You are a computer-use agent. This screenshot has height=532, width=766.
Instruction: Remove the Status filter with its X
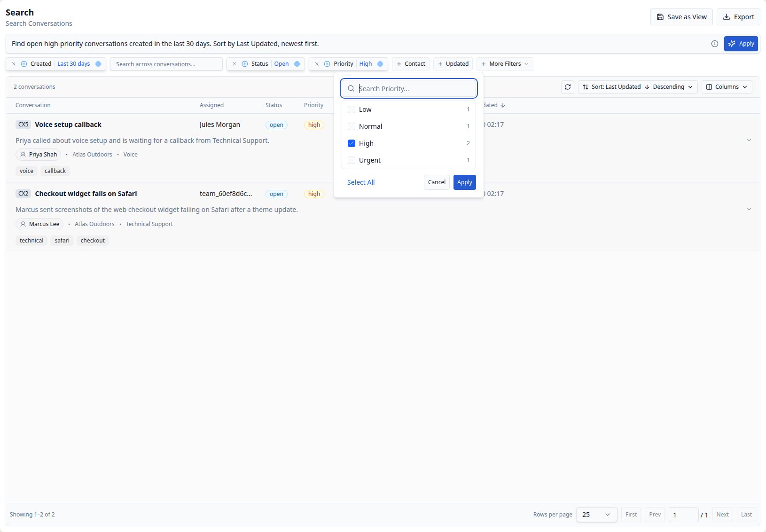tap(234, 64)
